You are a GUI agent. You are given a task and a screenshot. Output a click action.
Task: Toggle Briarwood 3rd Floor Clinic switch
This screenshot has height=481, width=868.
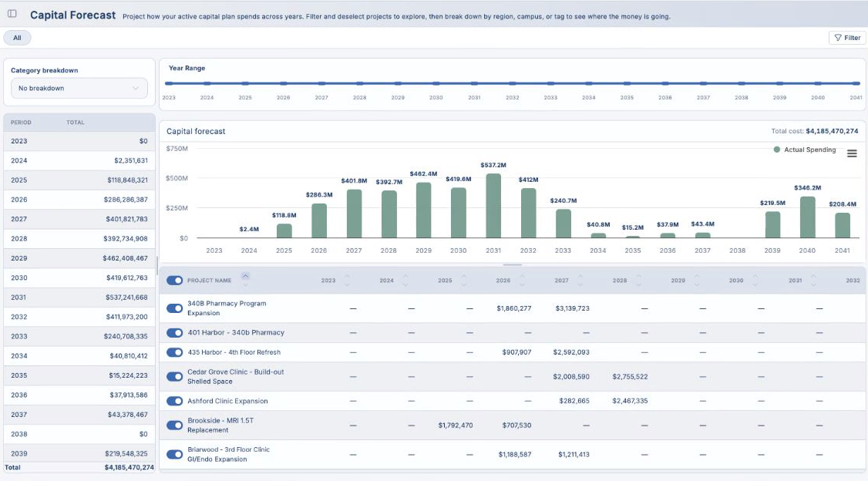(174, 455)
